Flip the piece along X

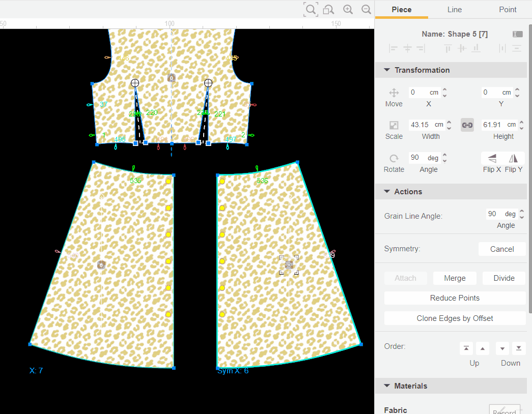tap(492, 158)
